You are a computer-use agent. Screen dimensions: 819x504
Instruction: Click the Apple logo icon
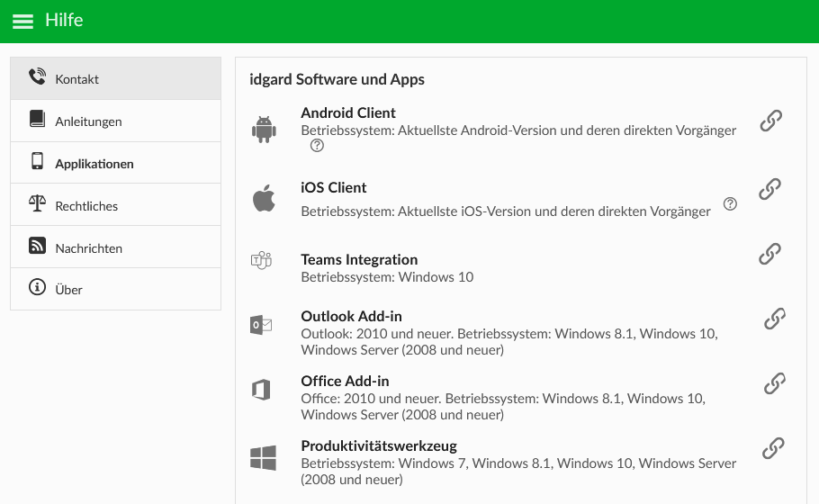coord(264,198)
